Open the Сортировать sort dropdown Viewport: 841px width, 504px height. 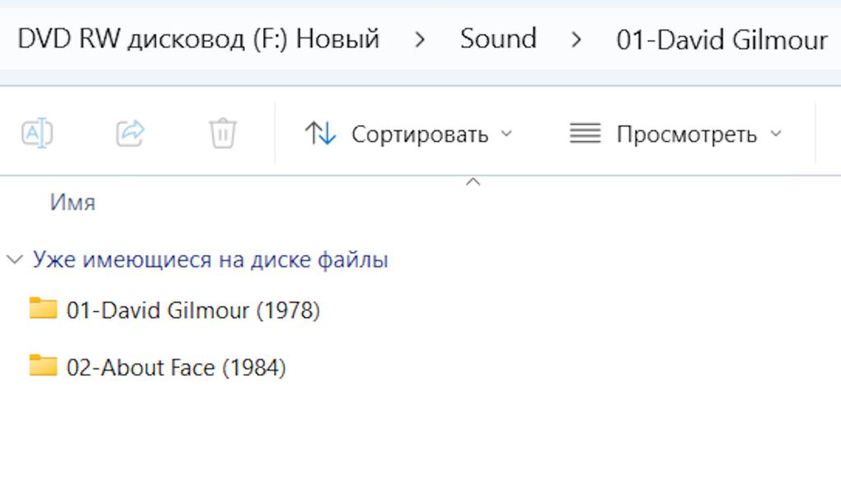coord(409,134)
